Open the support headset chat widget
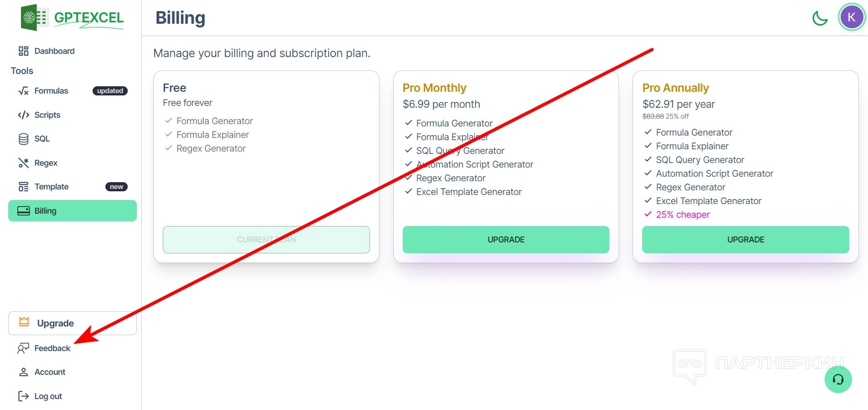The width and height of the screenshot is (868, 410). (x=838, y=379)
